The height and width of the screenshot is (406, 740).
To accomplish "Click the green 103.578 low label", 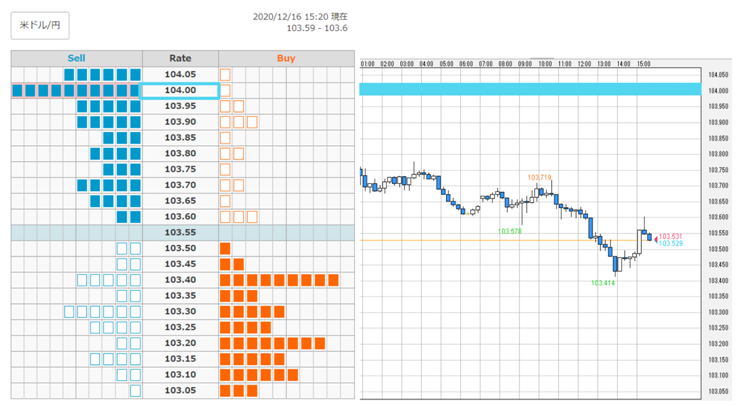I will click(x=510, y=231).
